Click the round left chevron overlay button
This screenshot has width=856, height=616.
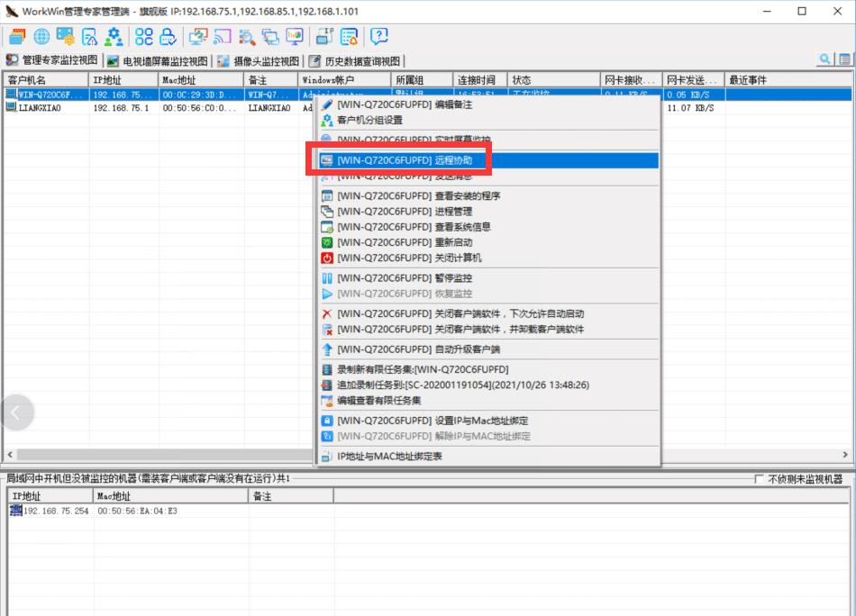click(x=16, y=412)
